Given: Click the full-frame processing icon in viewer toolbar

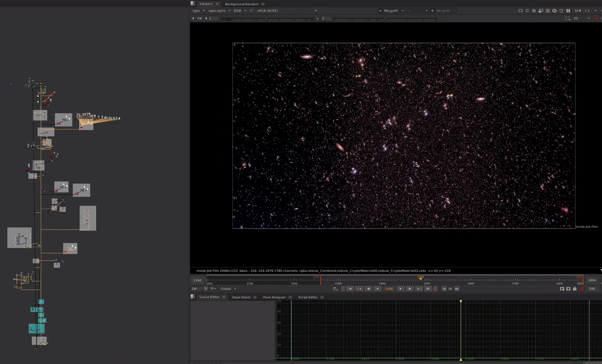Looking at the screenshot, I should tap(521, 11).
